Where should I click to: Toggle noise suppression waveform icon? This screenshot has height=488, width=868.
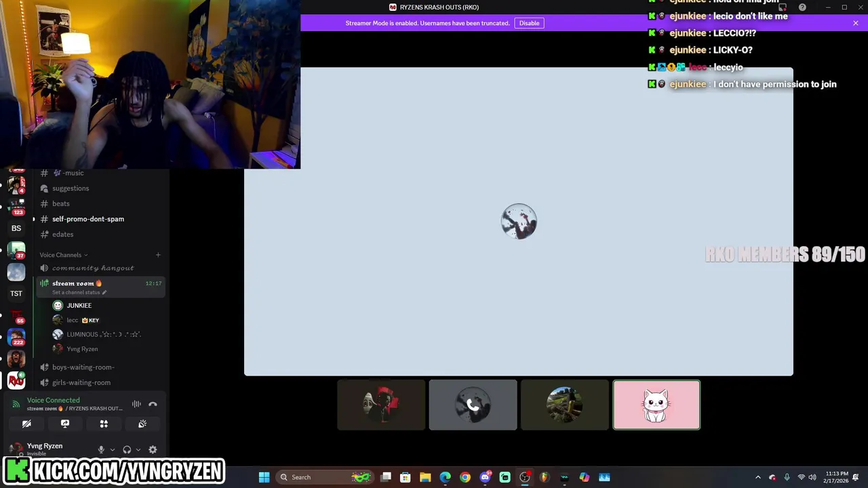click(136, 404)
